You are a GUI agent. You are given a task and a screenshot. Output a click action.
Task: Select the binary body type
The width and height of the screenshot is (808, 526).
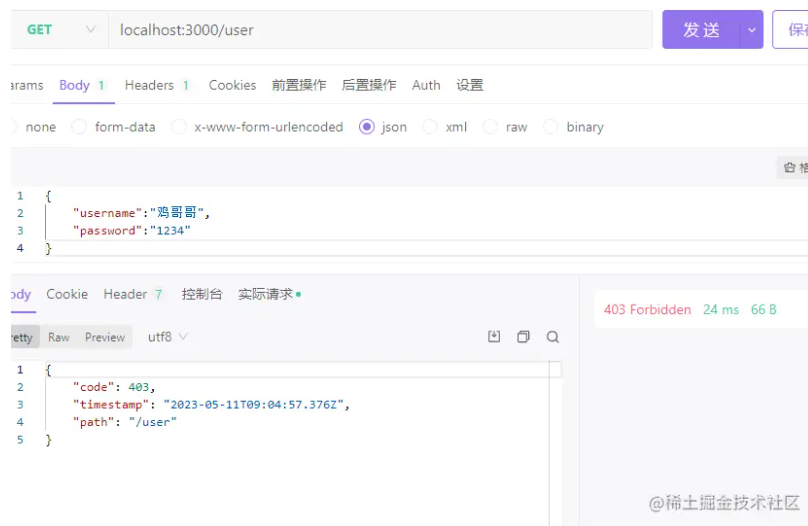pyautogui.click(x=574, y=127)
